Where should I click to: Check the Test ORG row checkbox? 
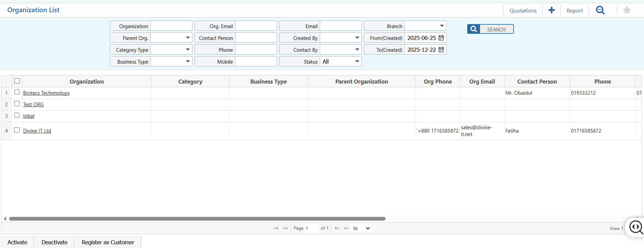(x=17, y=104)
